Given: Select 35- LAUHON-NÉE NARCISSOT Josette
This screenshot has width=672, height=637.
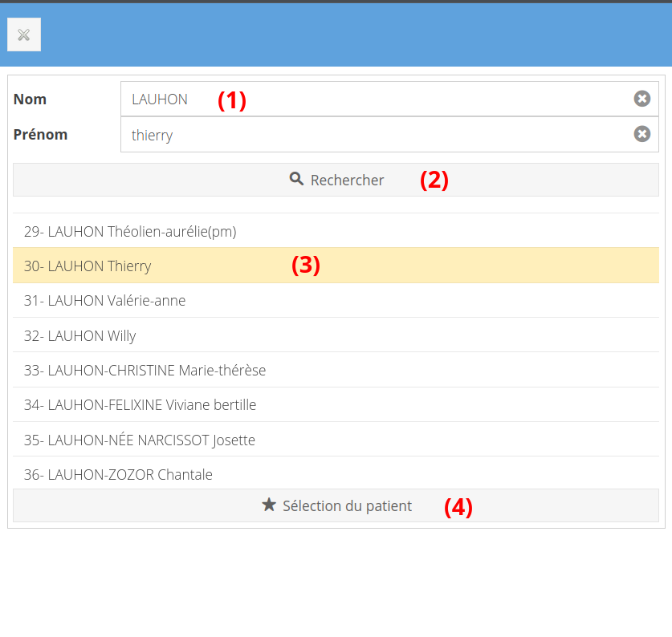Looking at the screenshot, I should [140, 440].
